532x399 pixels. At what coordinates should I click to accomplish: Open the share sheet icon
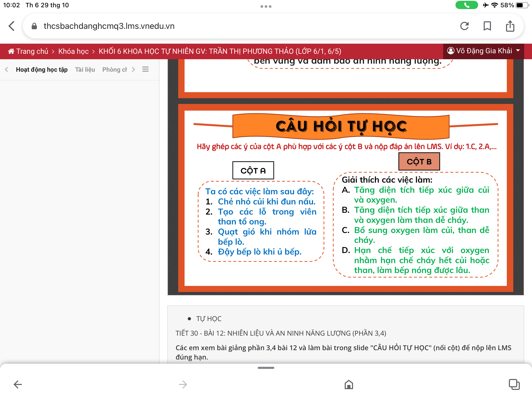click(x=510, y=26)
